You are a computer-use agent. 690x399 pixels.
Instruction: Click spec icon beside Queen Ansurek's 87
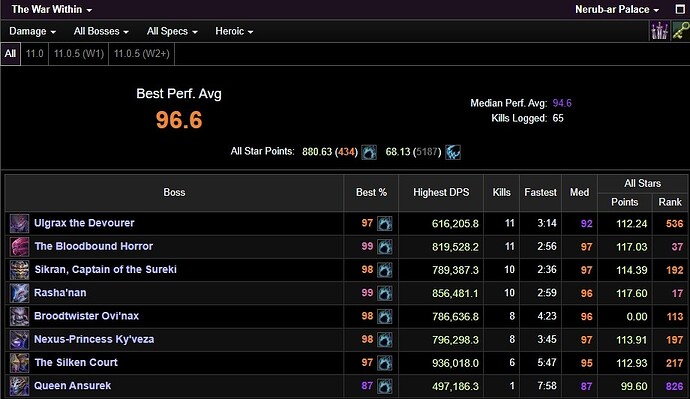385,387
